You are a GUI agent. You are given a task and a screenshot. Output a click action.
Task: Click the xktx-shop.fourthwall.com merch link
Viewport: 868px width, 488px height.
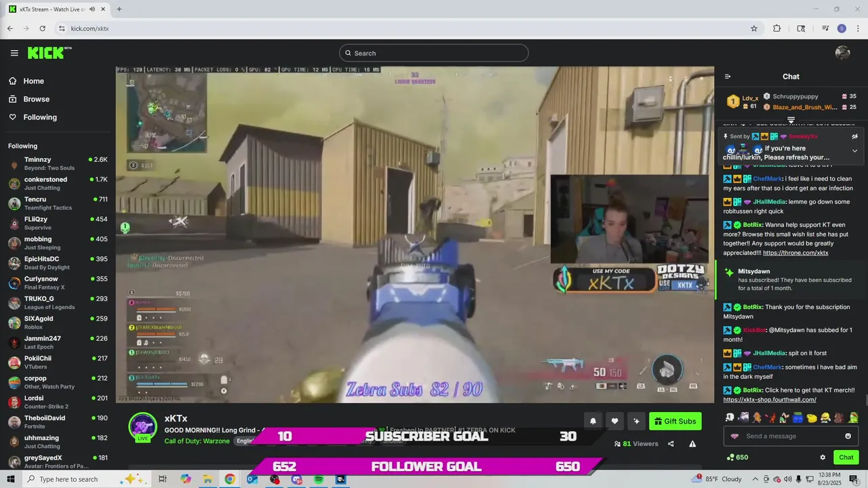(x=770, y=400)
